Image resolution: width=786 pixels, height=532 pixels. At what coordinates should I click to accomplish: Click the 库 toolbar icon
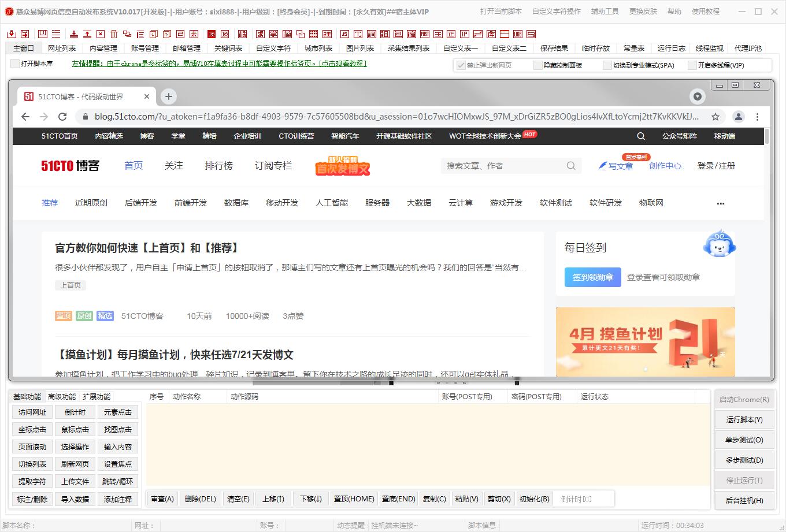pos(491,34)
